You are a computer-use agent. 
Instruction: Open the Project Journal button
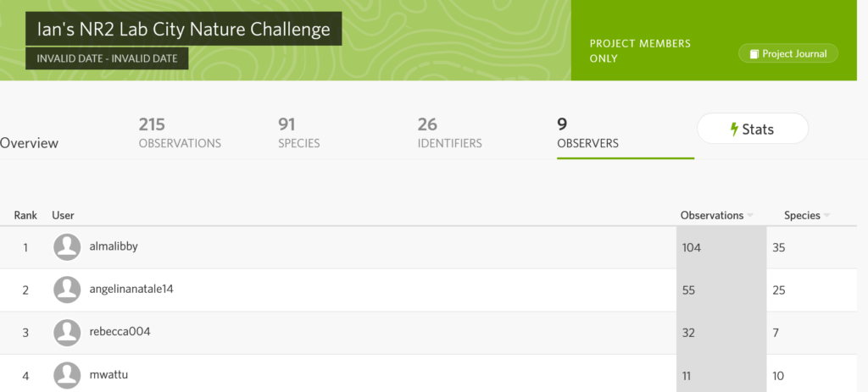788,53
